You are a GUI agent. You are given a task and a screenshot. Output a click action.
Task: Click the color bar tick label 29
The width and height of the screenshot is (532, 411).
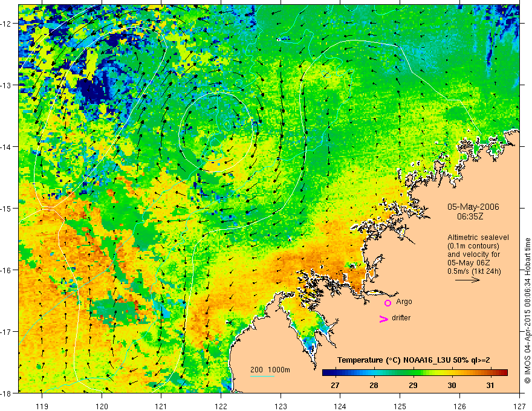point(412,385)
